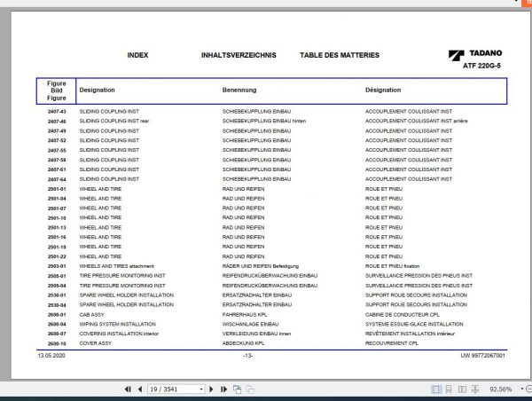Open the zoom level dropdown arrow

click(522, 389)
